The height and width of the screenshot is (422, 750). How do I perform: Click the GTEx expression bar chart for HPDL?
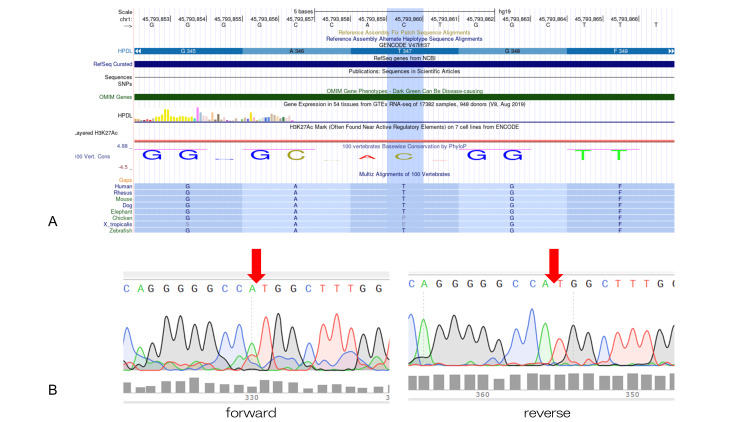(x=214, y=115)
